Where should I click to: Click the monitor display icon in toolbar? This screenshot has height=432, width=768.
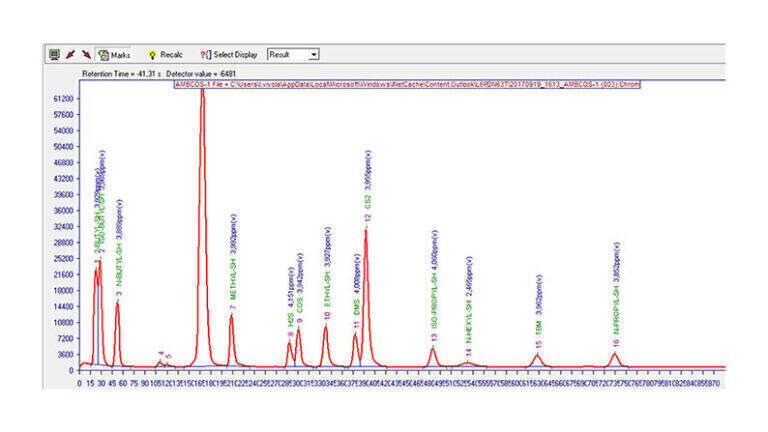click(54, 54)
